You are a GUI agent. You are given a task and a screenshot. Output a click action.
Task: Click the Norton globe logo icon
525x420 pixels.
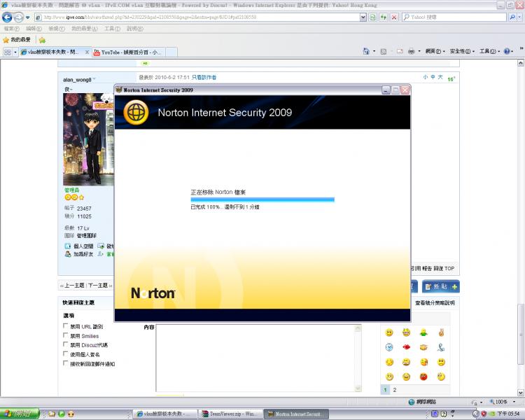click(x=135, y=112)
